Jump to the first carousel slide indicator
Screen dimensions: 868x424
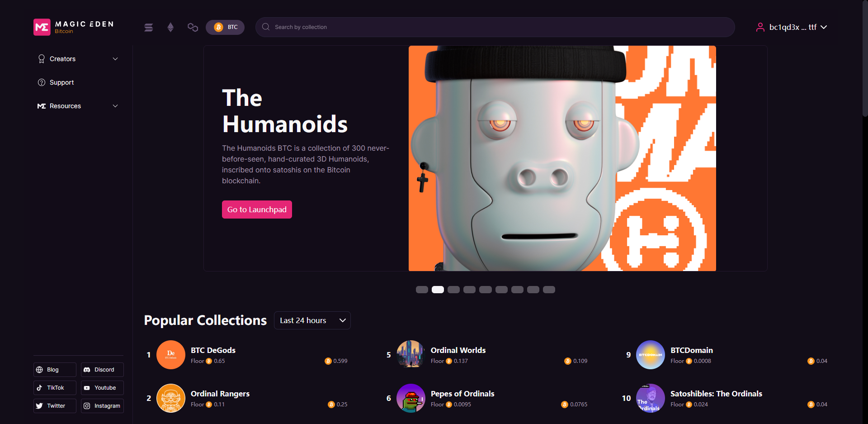[x=422, y=290]
